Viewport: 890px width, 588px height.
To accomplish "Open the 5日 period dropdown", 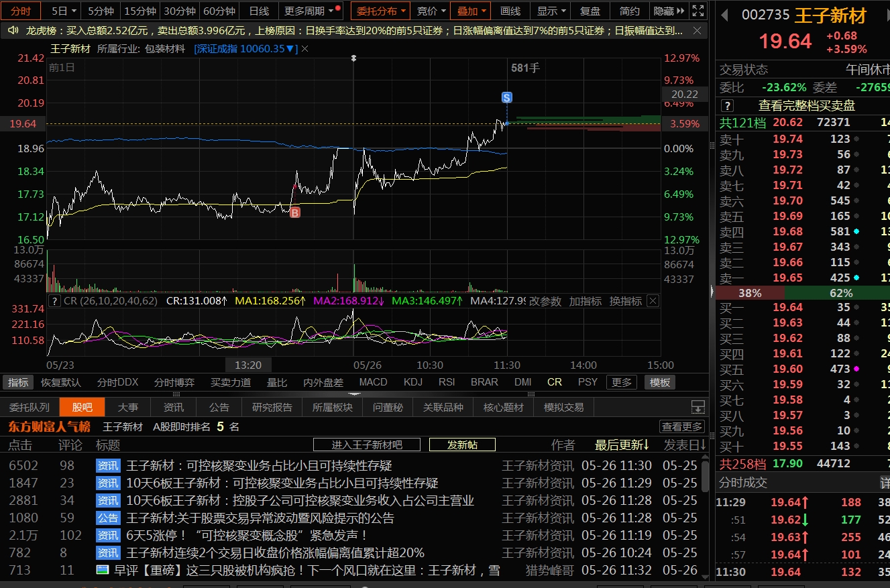I will coord(65,11).
